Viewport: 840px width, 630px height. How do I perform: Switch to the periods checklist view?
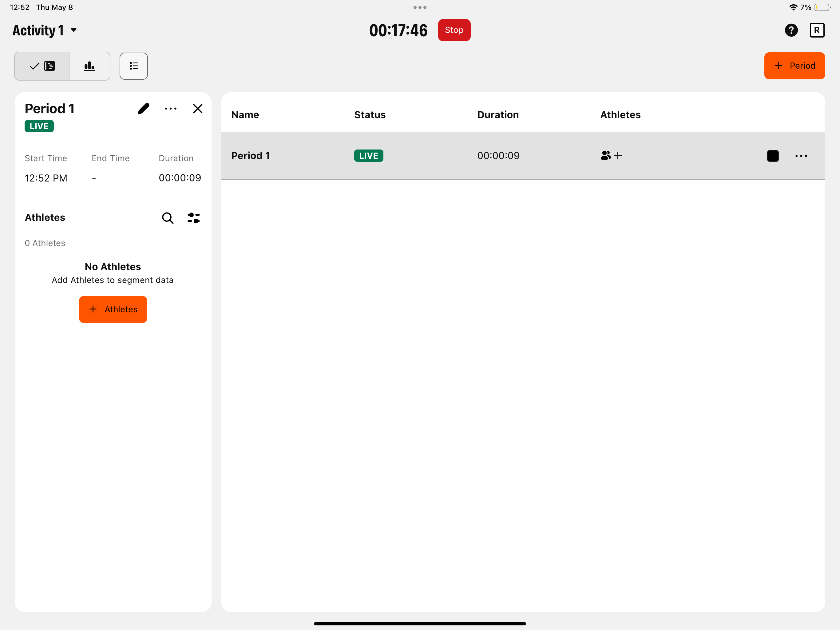(x=42, y=66)
